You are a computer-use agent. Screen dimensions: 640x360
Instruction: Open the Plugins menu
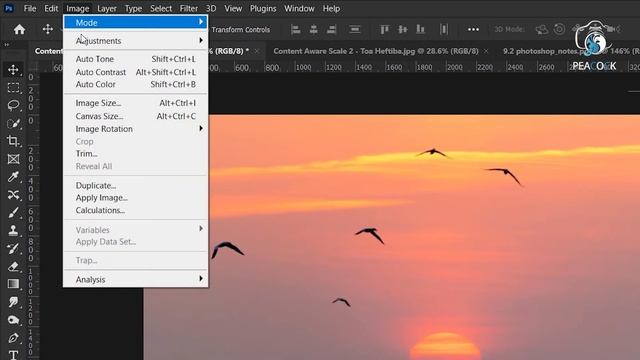[263, 8]
